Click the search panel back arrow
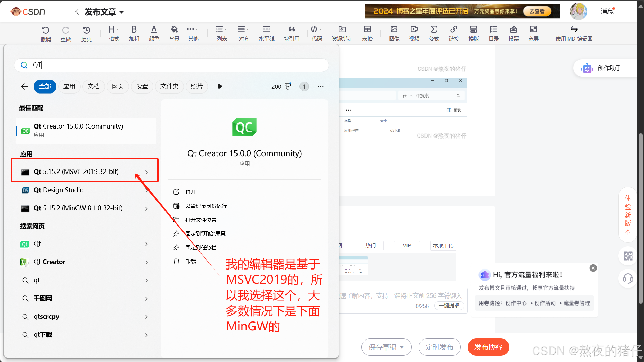This screenshot has width=644, height=362. point(24,86)
